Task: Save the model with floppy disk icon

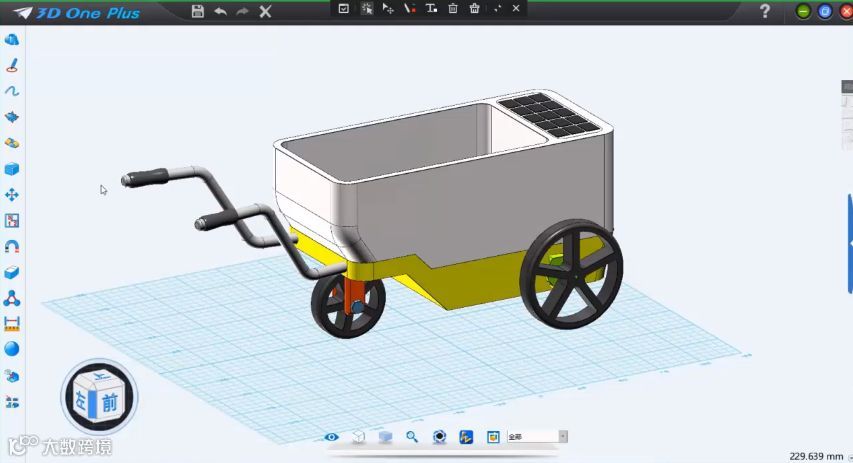Action: pyautogui.click(x=197, y=11)
